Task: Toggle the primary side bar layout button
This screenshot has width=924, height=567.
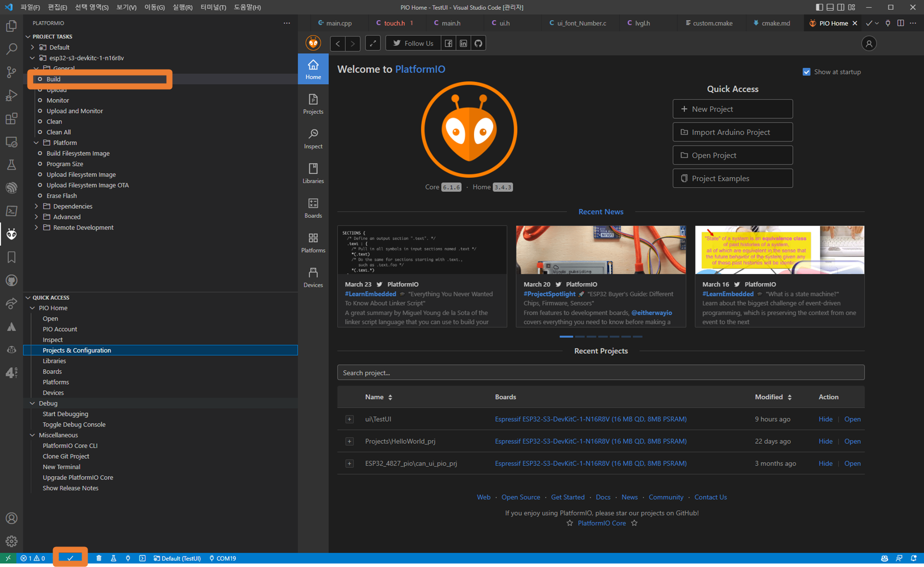Action: tap(819, 8)
